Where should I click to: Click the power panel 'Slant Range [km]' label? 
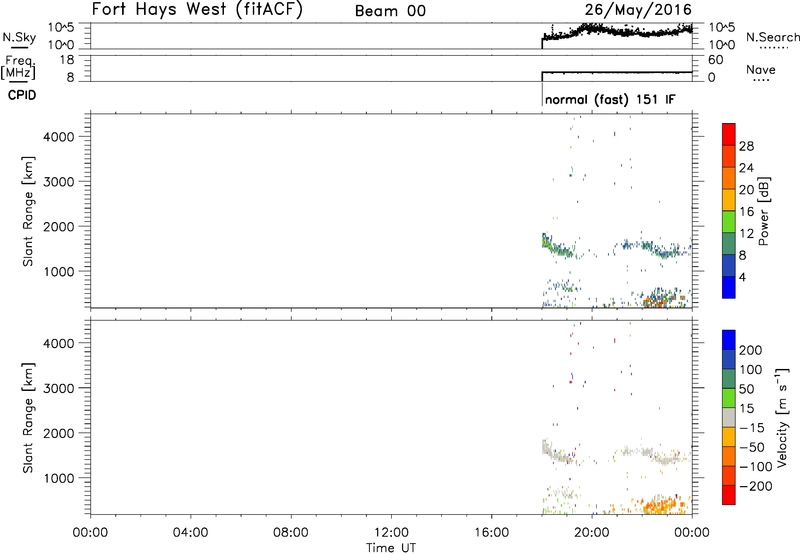click(28, 211)
